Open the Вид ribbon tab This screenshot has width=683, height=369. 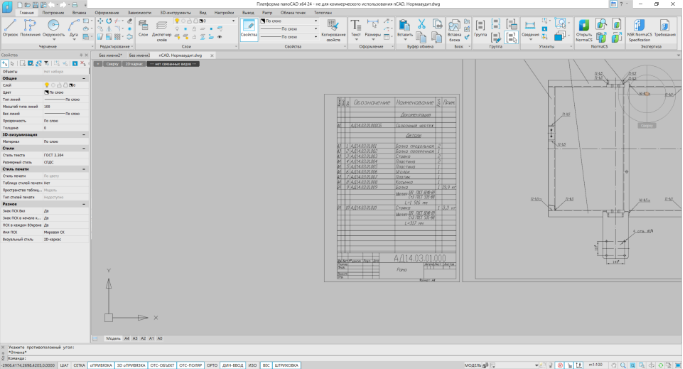tap(203, 13)
